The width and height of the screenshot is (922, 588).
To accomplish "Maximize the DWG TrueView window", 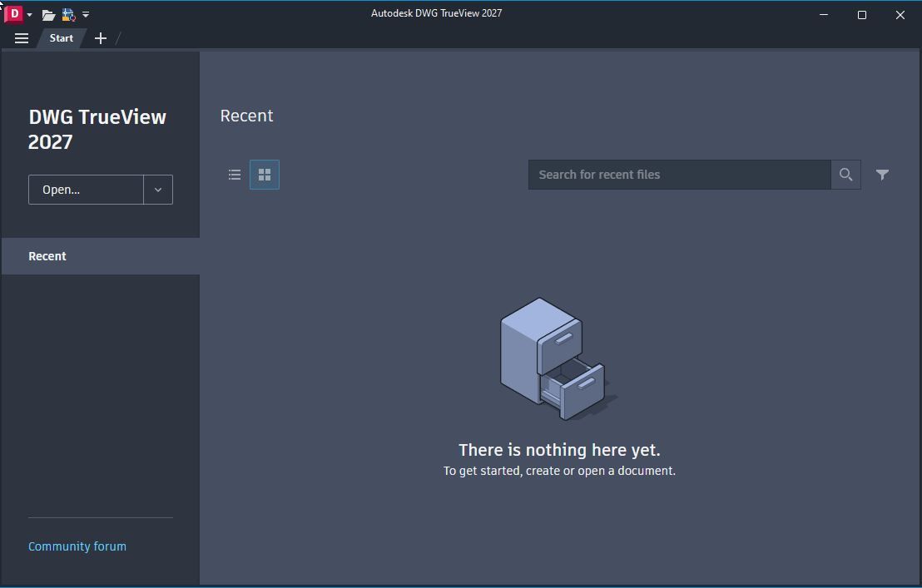I will pyautogui.click(x=862, y=15).
